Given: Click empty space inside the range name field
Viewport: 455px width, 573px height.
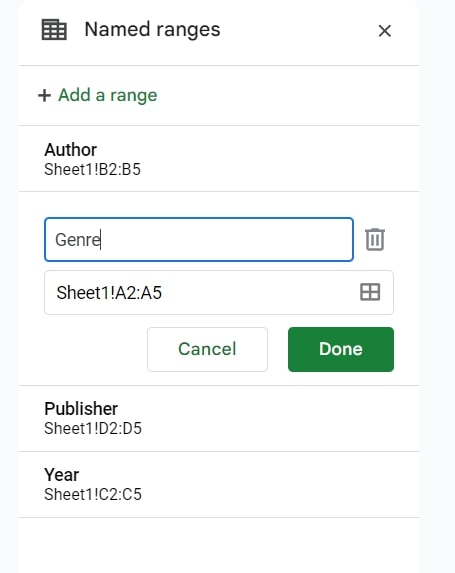Looking at the screenshot, I should pyautogui.click(x=227, y=240).
